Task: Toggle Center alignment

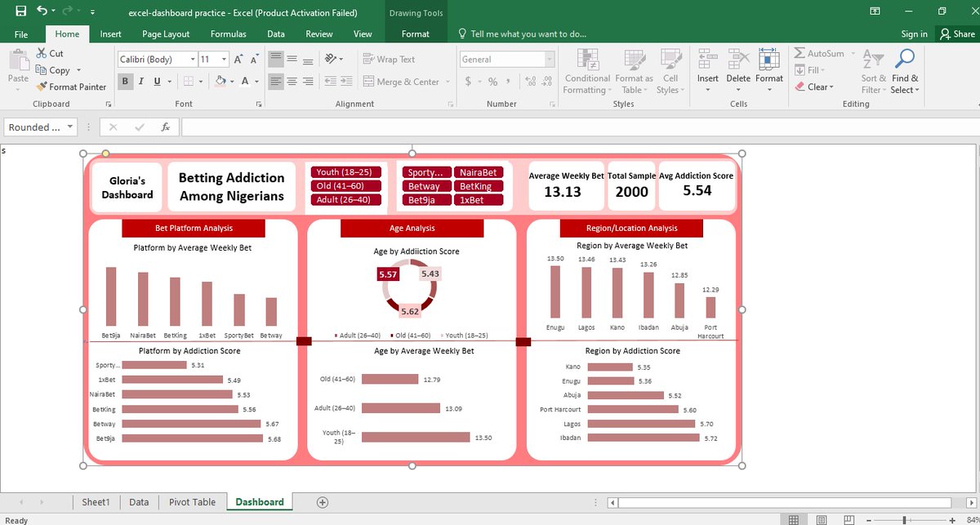Action: coord(292,82)
